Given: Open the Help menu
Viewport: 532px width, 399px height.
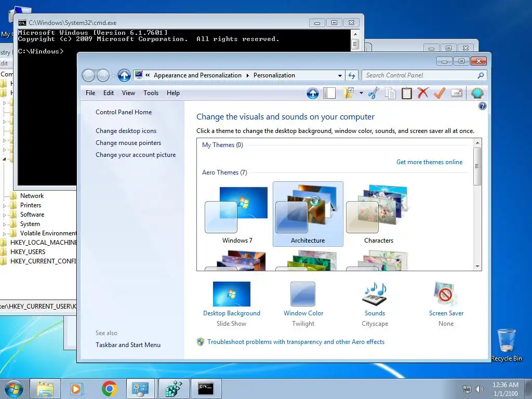Looking at the screenshot, I should click(173, 93).
